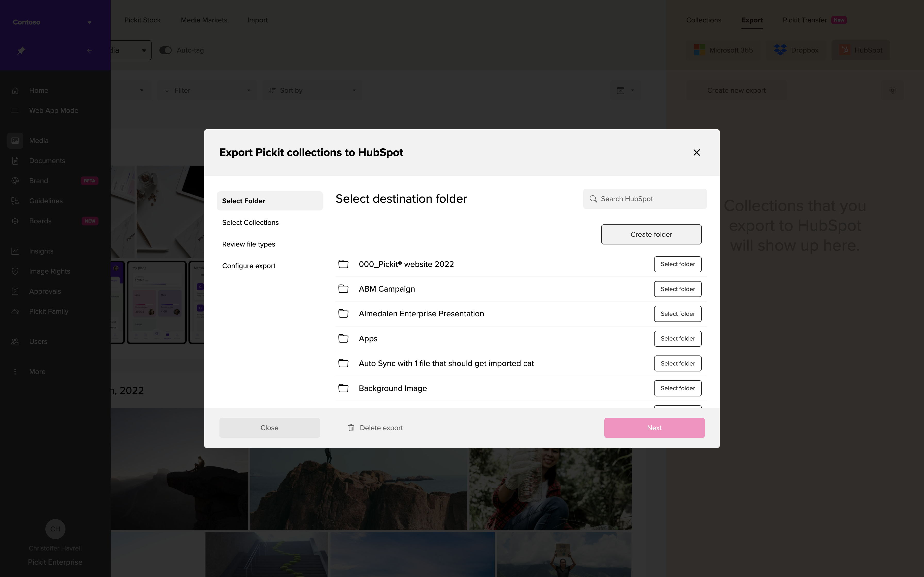Click the magnifier icon in Search HubSpot
This screenshot has height=577, width=924.
(x=593, y=199)
